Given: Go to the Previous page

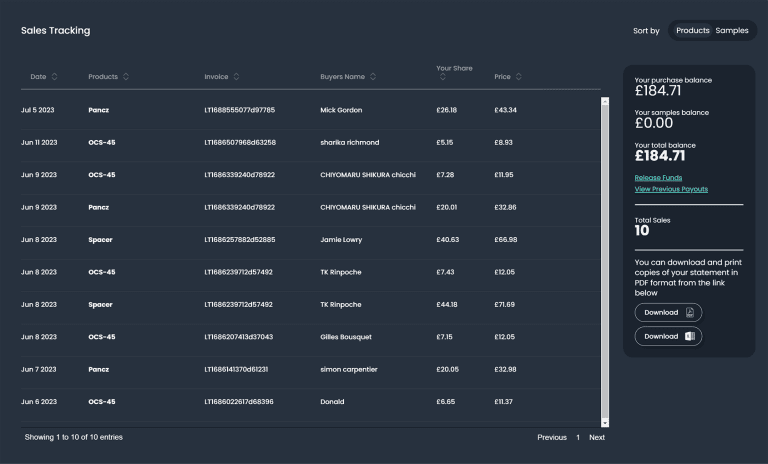Looking at the screenshot, I should pos(551,437).
